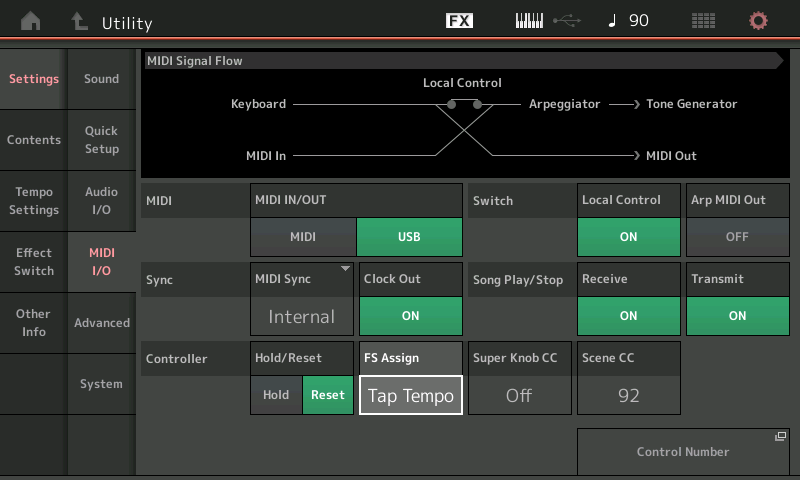800x480 pixels.
Task: Open the FX effect overview icon
Action: [x=459, y=21]
